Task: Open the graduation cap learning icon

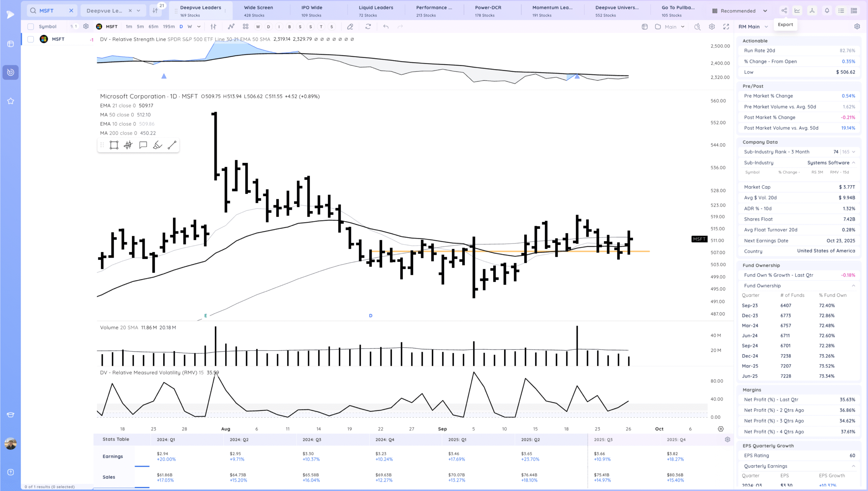Action: point(11,415)
